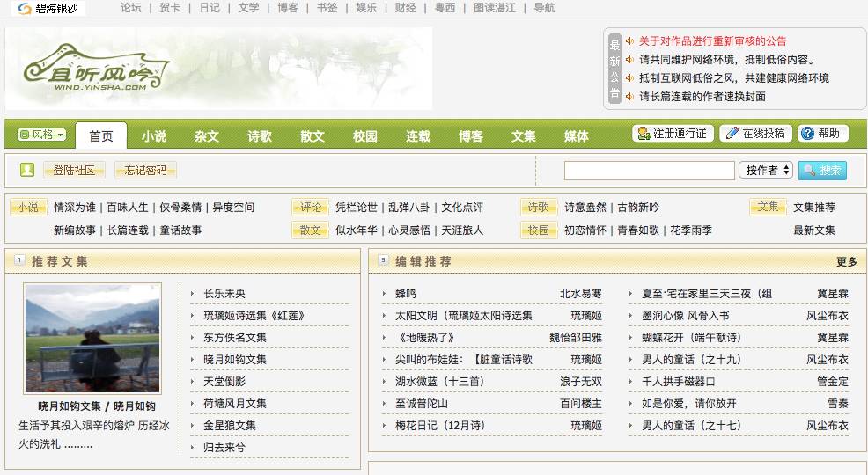Open 归去来兮 collection
The height and width of the screenshot is (475, 868).
[224, 448]
